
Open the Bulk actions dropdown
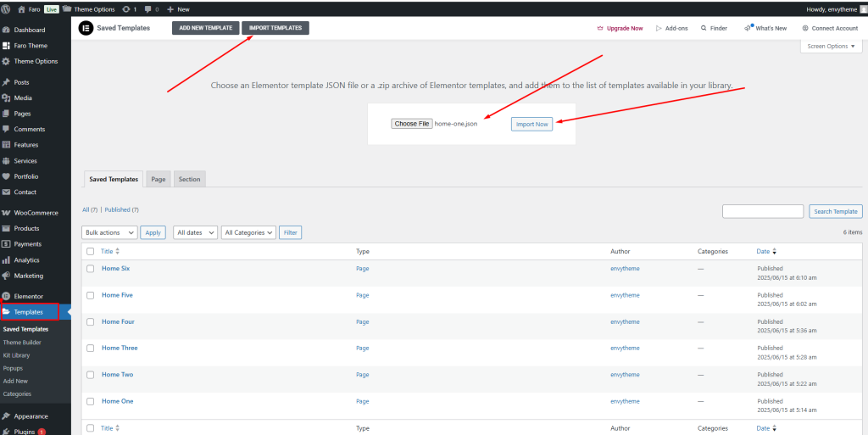[109, 232]
